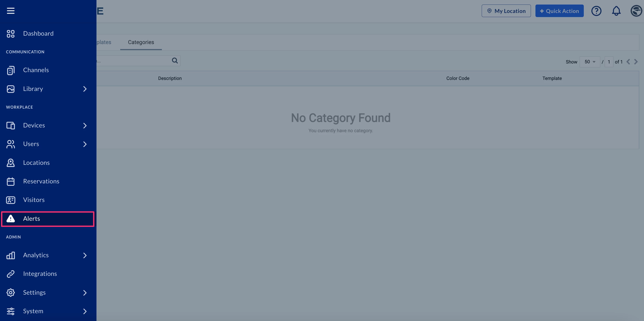Go to Channels in the sidebar

coord(36,70)
